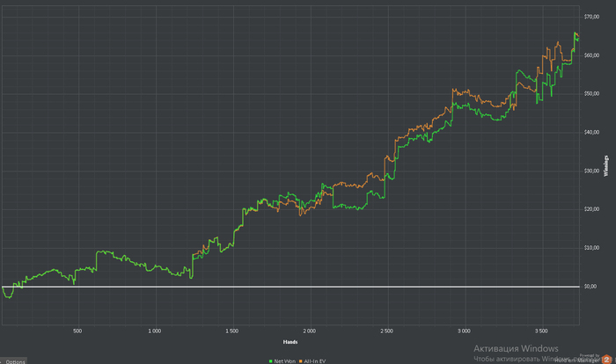Image resolution: width=616 pixels, height=364 pixels.
Task: Click the 1 500 hands axis label
Action: coord(231,331)
